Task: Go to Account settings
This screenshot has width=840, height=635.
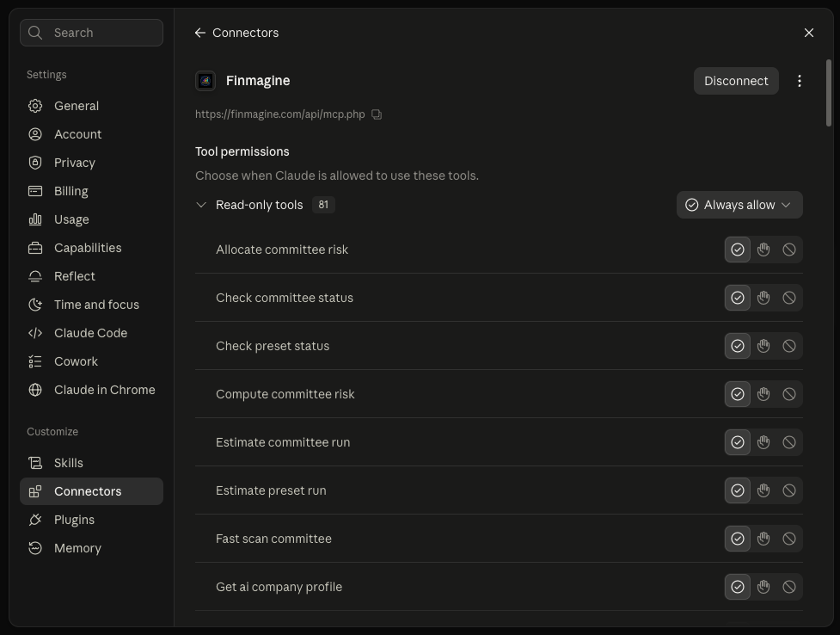Action: pyautogui.click(x=92, y=134)
